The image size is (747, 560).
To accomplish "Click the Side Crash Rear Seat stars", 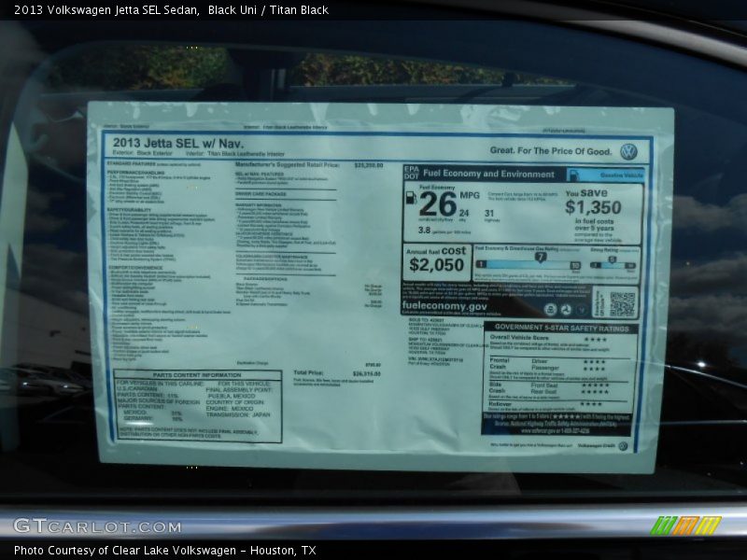I will click(x=596, y=392).
